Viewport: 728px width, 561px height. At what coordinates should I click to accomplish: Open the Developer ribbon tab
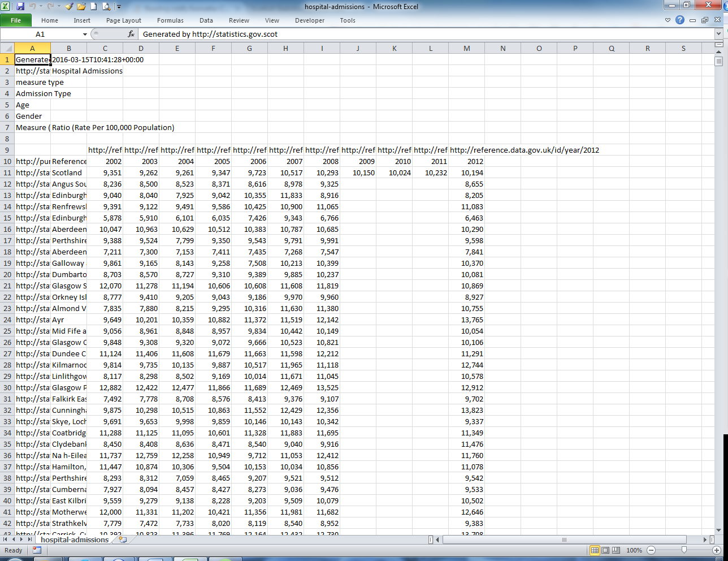(x=310, y=20)
